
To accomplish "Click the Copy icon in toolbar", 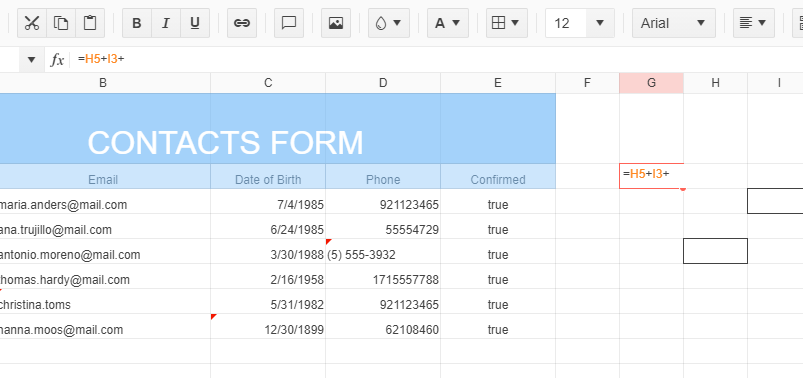I will click(61, 23).
